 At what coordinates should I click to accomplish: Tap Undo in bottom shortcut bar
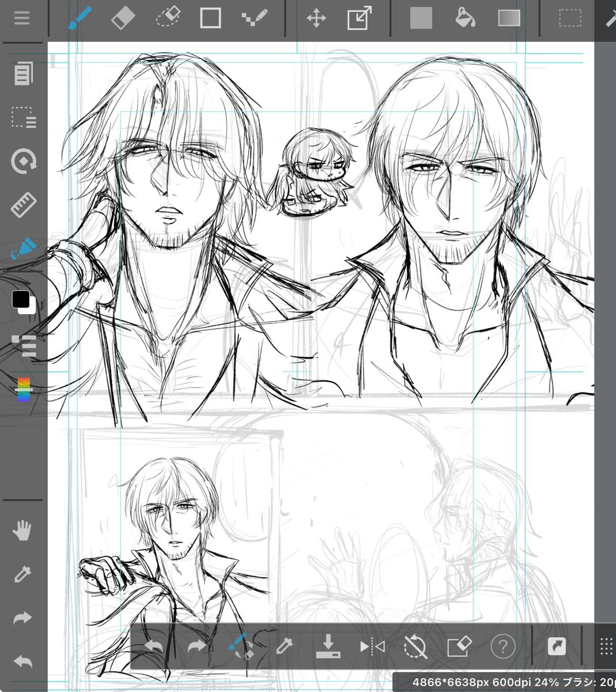tap(153, 646)
